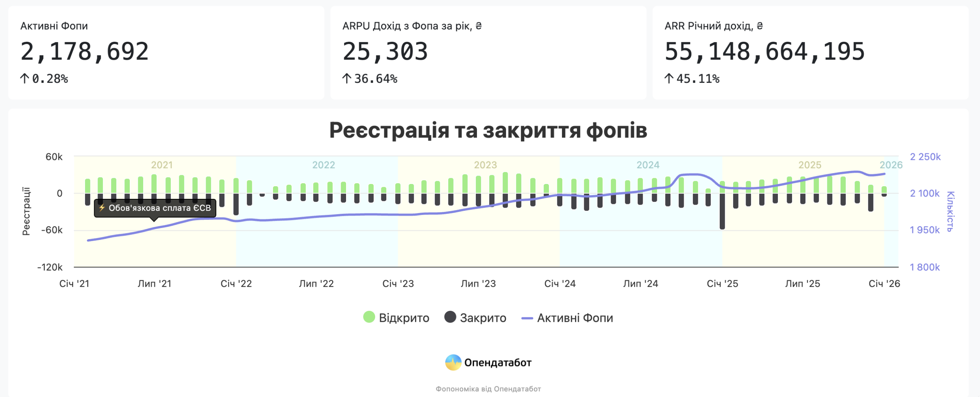Toggle the Відкрито series label in the legend
This screenshot has height=397, width=980.
click(404, 318)
